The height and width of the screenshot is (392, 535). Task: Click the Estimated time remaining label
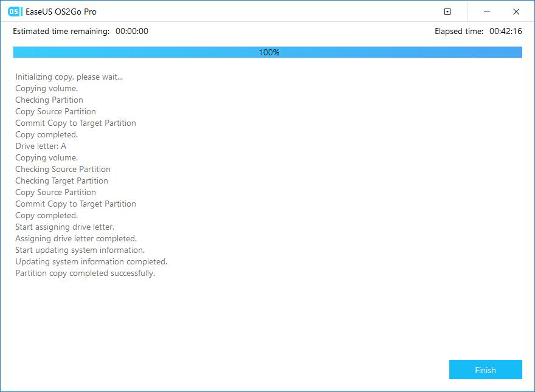pyautogui.click(x=61, y=31)
